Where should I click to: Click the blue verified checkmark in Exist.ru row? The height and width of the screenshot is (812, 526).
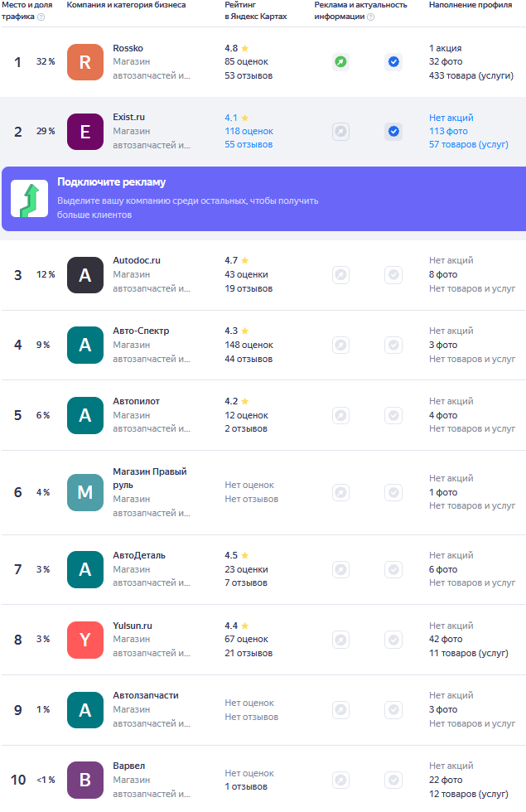point(393,131)
